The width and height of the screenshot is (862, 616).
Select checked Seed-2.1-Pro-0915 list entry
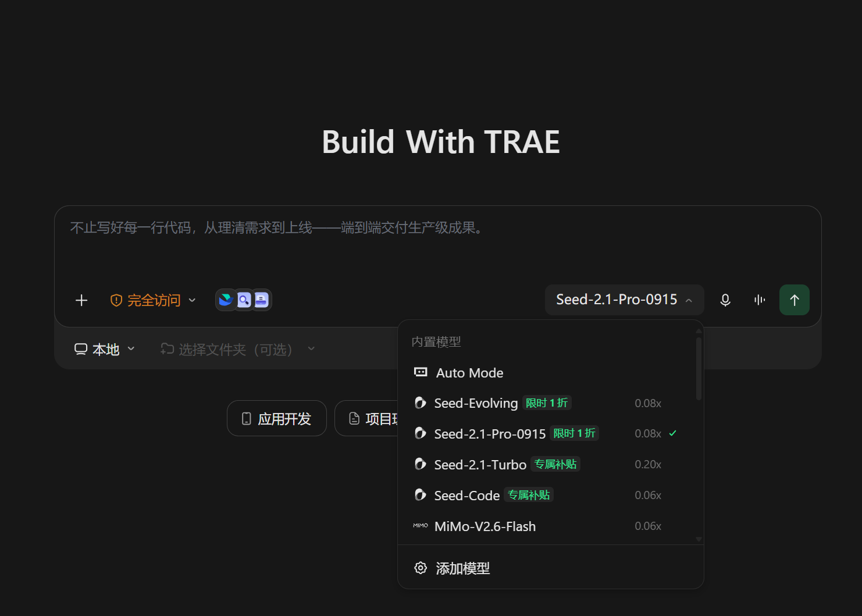547,433
